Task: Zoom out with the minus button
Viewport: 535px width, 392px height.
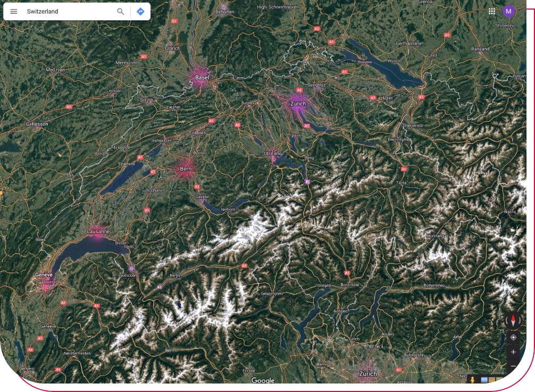Action: click(513, 366)
